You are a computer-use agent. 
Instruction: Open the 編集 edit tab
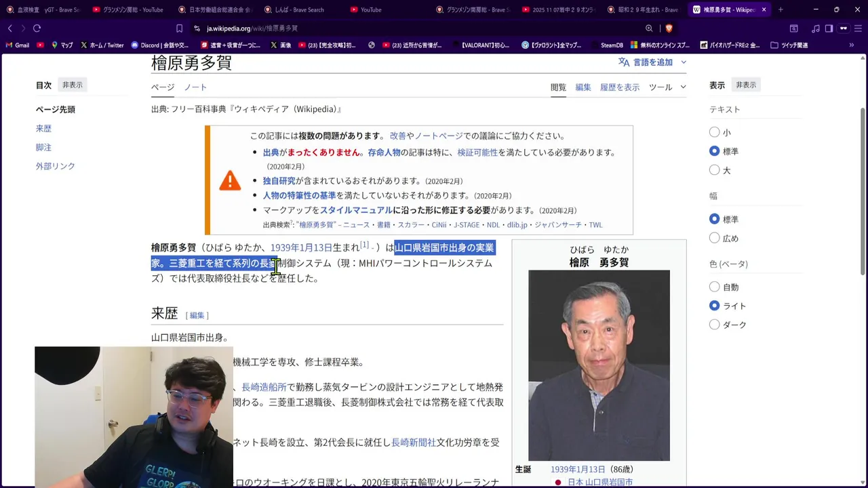tap(583, 87)
